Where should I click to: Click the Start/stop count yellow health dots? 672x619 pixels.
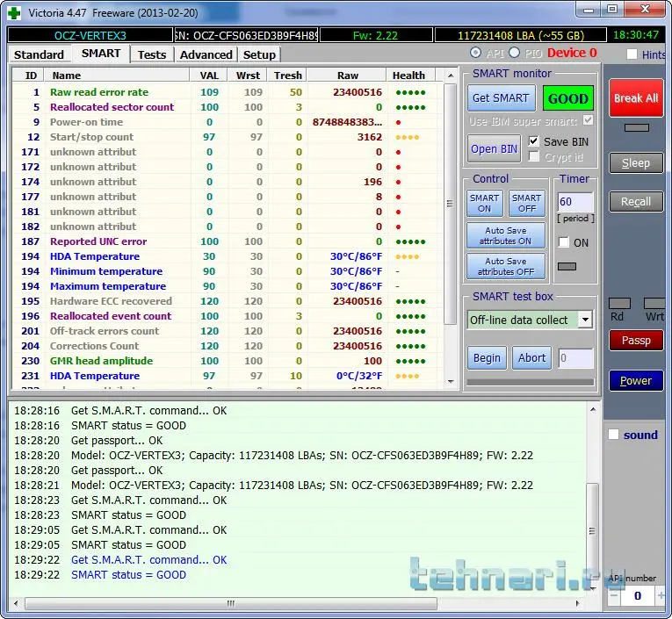coord(407,138)
